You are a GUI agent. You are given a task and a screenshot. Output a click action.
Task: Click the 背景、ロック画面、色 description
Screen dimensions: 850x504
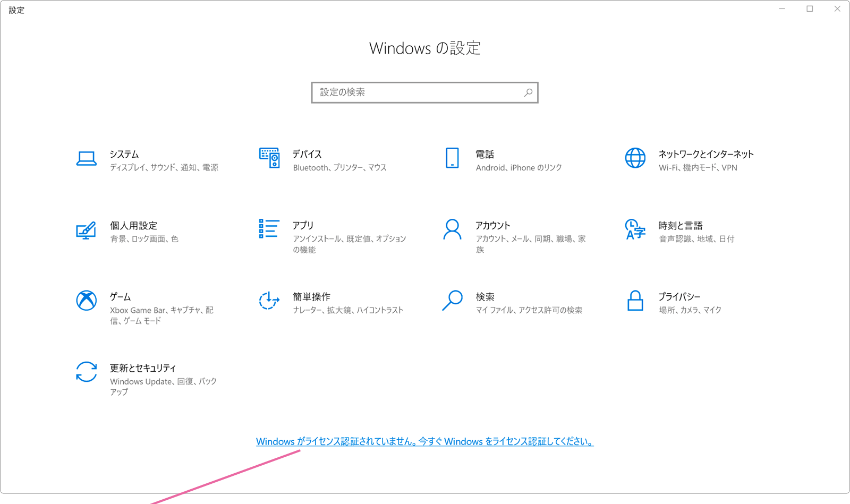[x=144, y=239]
